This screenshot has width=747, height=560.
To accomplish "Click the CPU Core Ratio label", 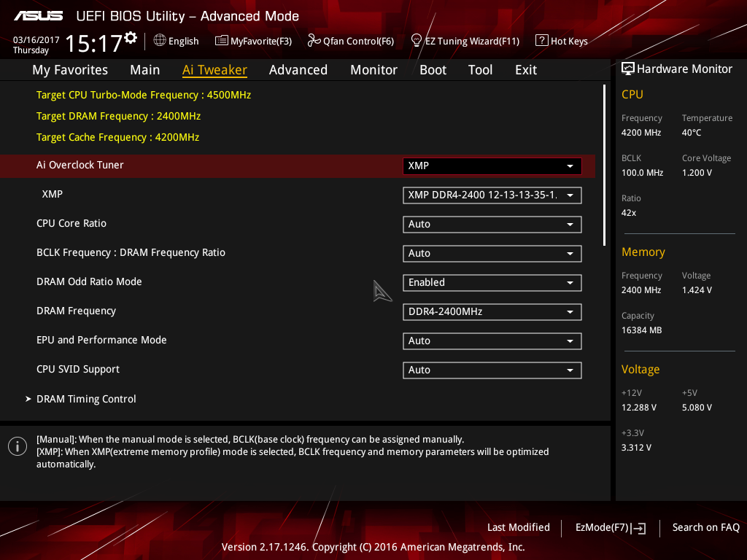I will 71,223.
